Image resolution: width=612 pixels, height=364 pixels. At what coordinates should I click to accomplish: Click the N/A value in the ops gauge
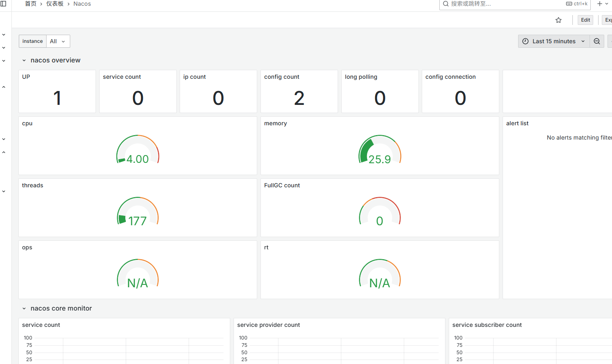point(138,283)
